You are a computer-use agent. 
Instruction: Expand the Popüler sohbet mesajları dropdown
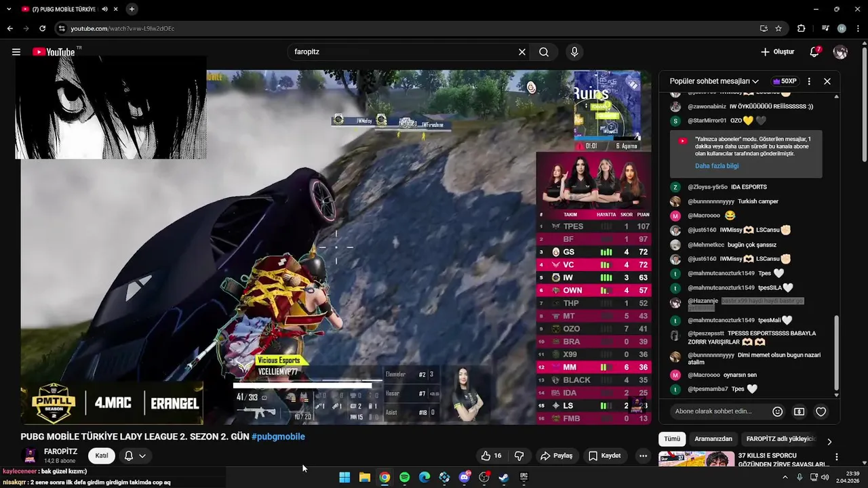tap(714, 81)
